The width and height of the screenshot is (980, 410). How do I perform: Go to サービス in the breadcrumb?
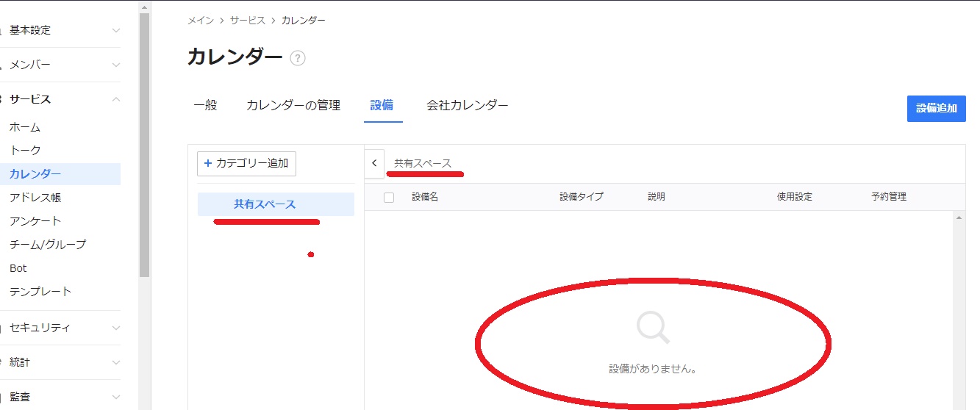coord(248,21)
